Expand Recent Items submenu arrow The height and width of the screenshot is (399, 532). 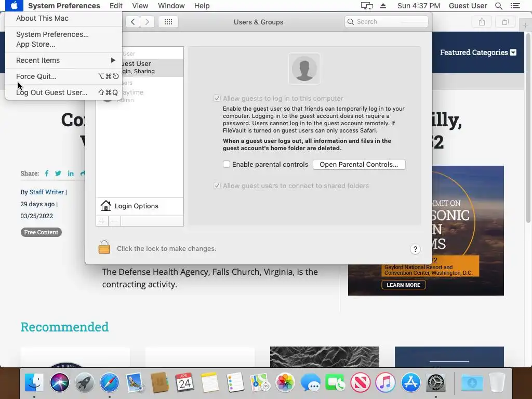point(113,60)
